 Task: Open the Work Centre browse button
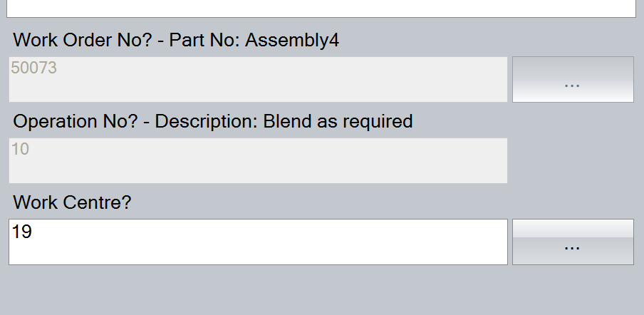coord(572,242)
